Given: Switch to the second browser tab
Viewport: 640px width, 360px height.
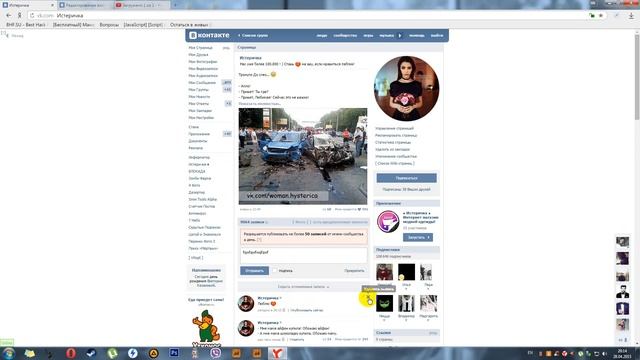Looking at the screenshot, I should point(85,5).
